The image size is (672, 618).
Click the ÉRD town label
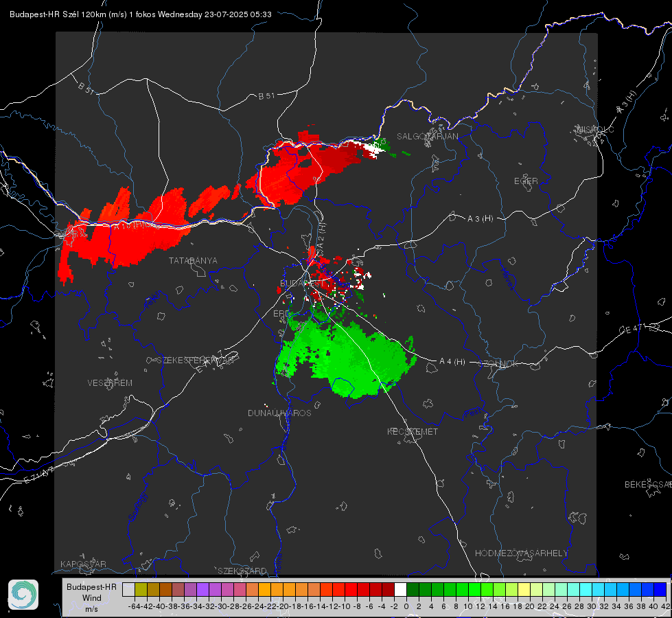coord(281,314)
